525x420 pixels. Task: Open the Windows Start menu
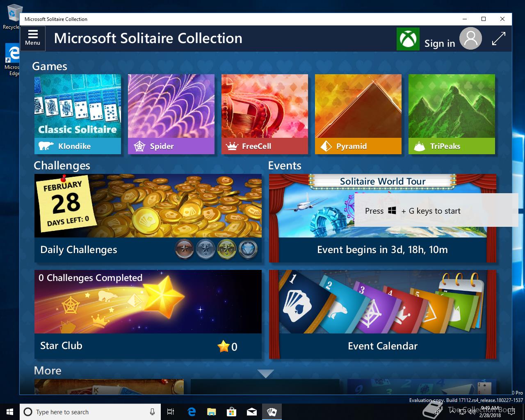tap(10, 412)
